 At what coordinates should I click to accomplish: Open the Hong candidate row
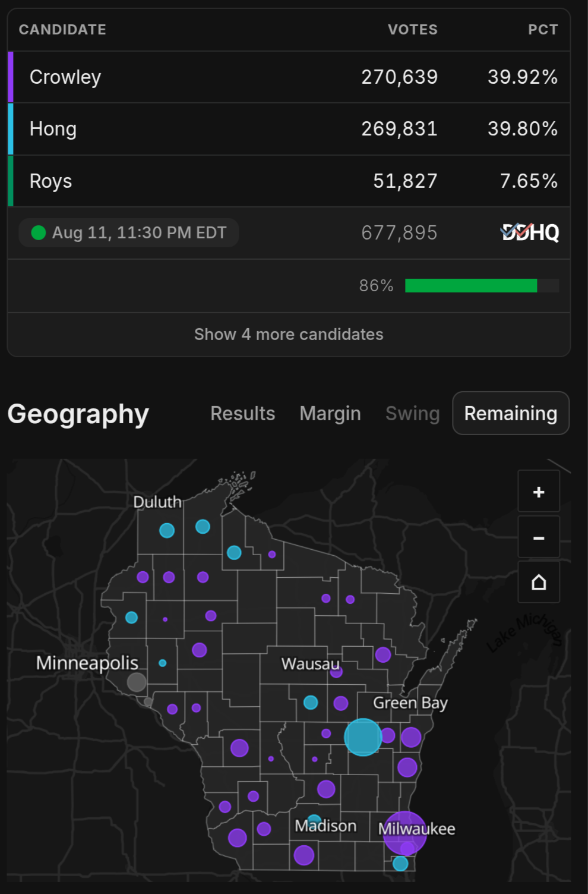(289, 129)
